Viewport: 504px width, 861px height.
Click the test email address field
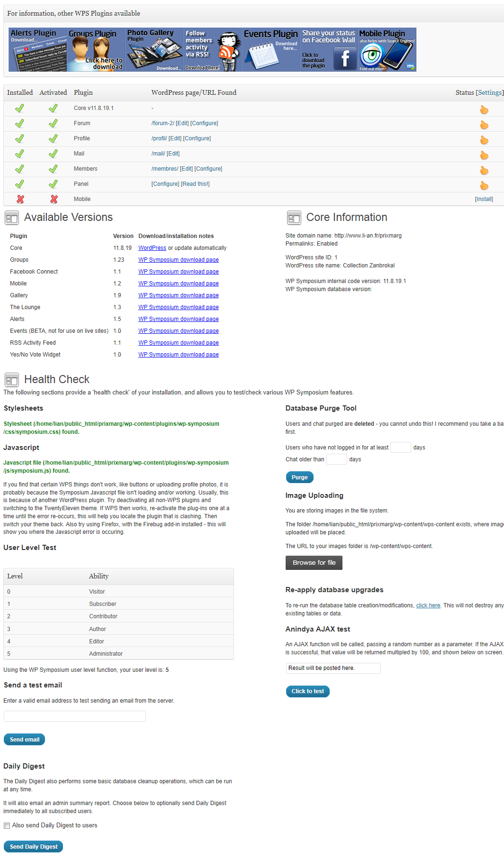pyautogui.click(x=75, y=716)
